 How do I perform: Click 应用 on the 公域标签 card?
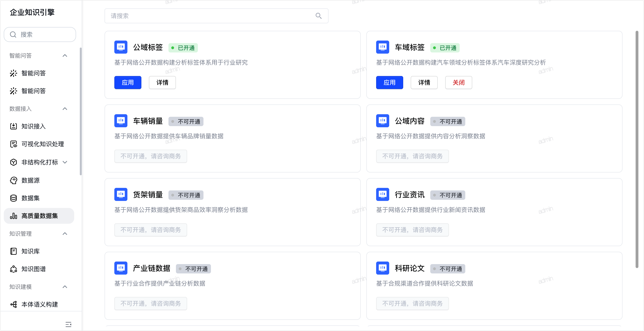[128, 83]
